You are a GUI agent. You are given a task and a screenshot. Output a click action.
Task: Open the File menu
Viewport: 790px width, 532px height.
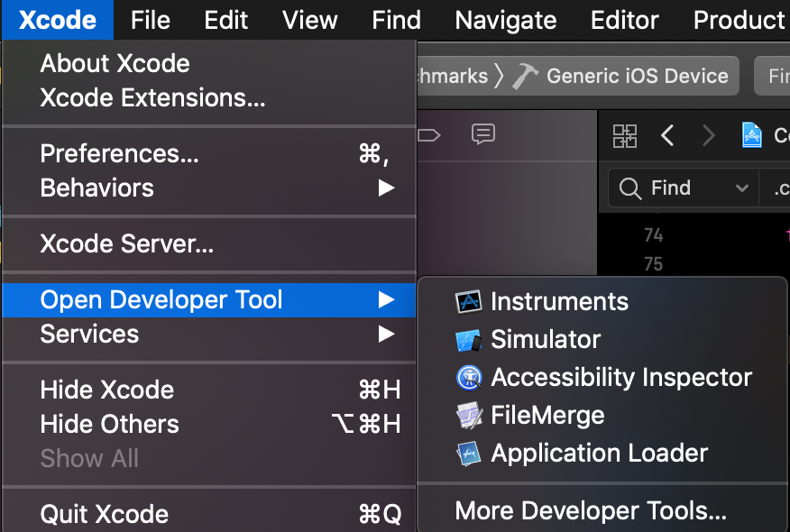coord(150,20)
